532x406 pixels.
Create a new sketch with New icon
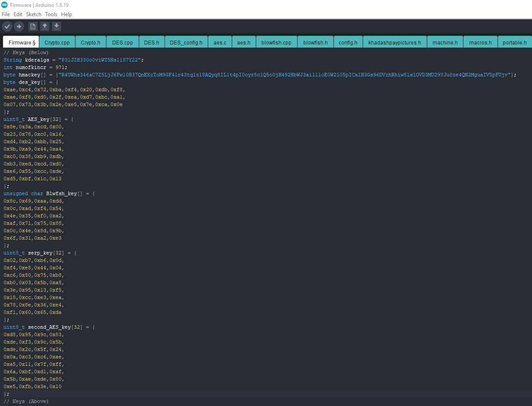point(33,27)
